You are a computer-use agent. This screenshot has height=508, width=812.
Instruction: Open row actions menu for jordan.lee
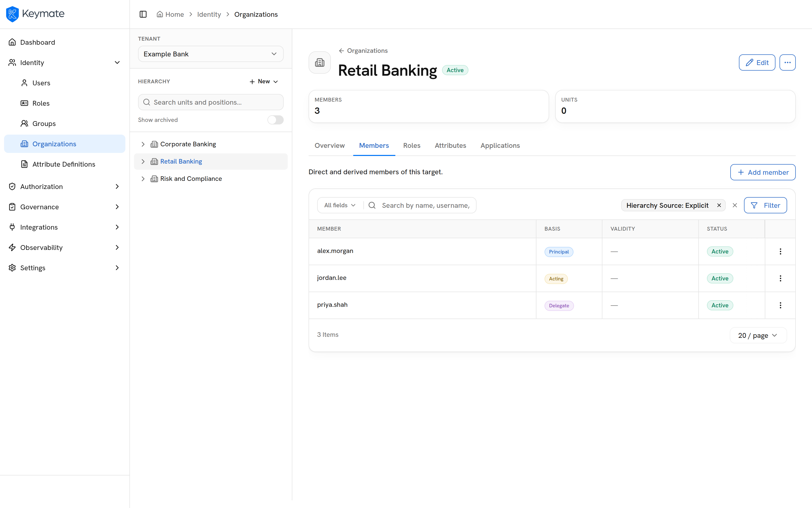coord(780,278)
